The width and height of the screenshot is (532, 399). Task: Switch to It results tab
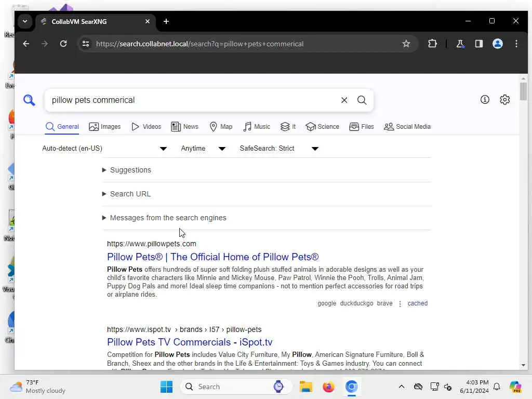click(x=288, y=127)
